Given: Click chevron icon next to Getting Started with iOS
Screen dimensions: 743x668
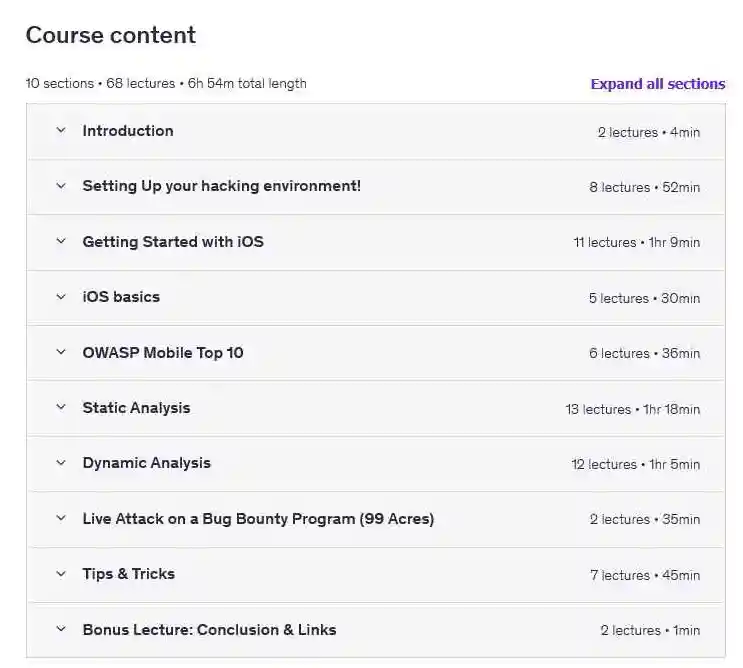Looking at the screenshot, I should pyautogui.click(x=61, y=242).
